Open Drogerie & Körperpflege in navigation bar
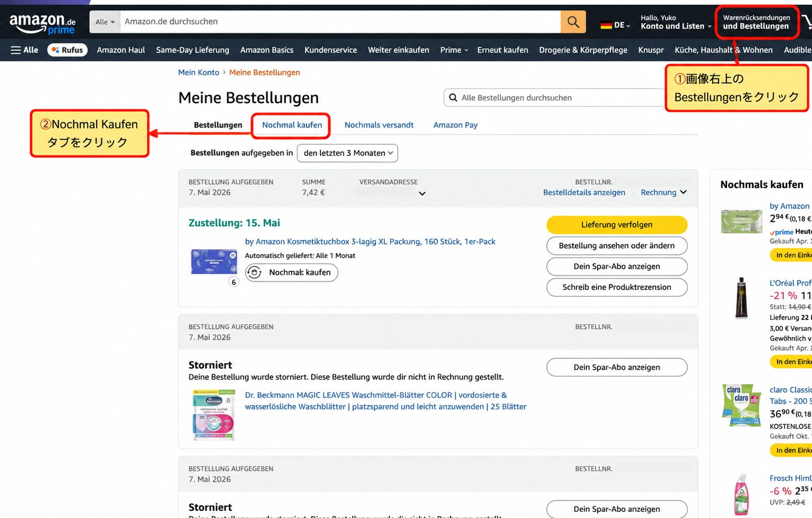Viewport: 812px width, 518px height. point(583,50)
